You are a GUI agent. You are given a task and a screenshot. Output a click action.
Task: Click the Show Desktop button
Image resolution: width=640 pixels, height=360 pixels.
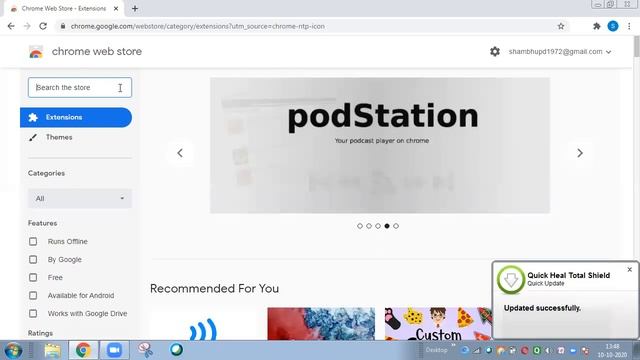click(x=636, y=351)
